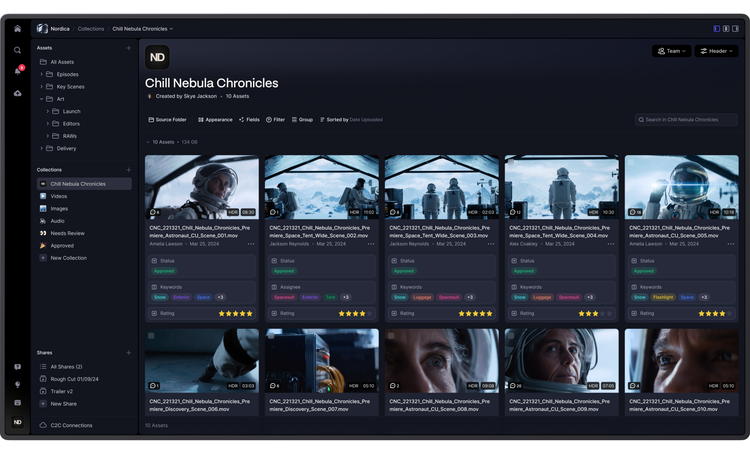Open Chill Nebula Chronicles breadcrumb dropdown
Screen dimensions: 750x454
tap(143, 29)
